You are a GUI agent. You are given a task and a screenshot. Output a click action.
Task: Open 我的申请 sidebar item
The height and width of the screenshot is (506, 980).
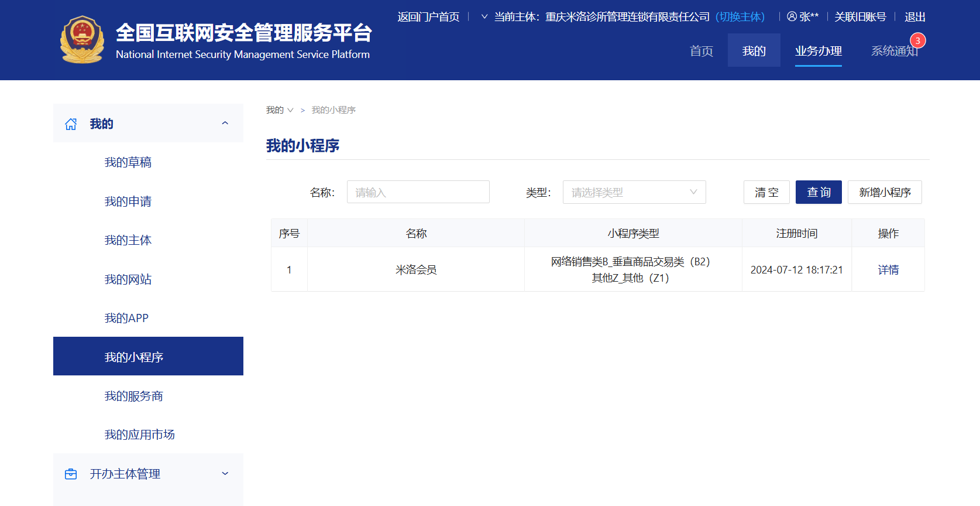tap(128, 201)
